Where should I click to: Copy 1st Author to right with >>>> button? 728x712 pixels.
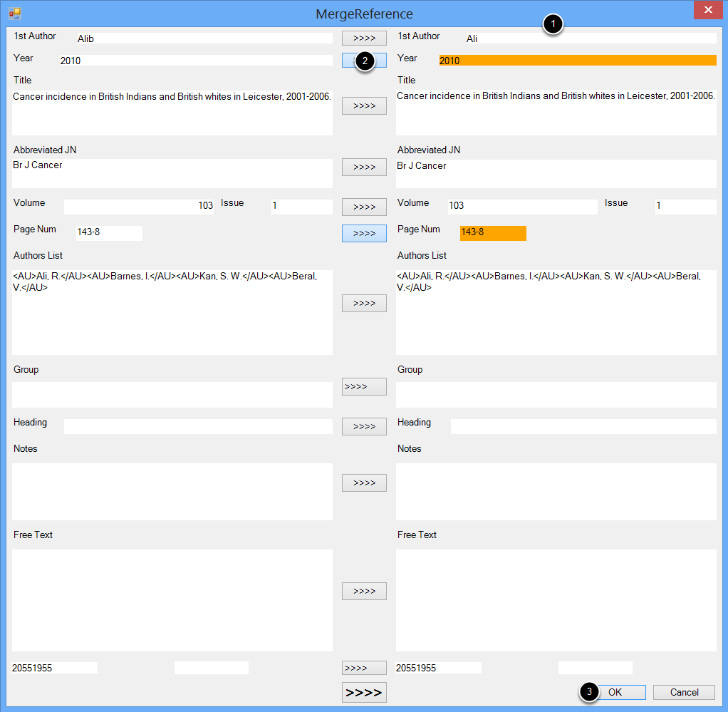(364, 38)
